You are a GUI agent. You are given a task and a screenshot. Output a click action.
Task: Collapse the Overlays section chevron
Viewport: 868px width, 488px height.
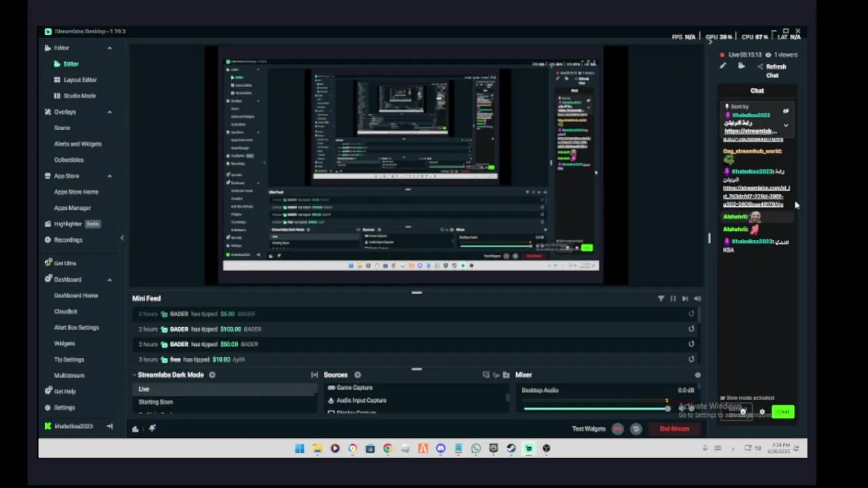click(110, 112)
